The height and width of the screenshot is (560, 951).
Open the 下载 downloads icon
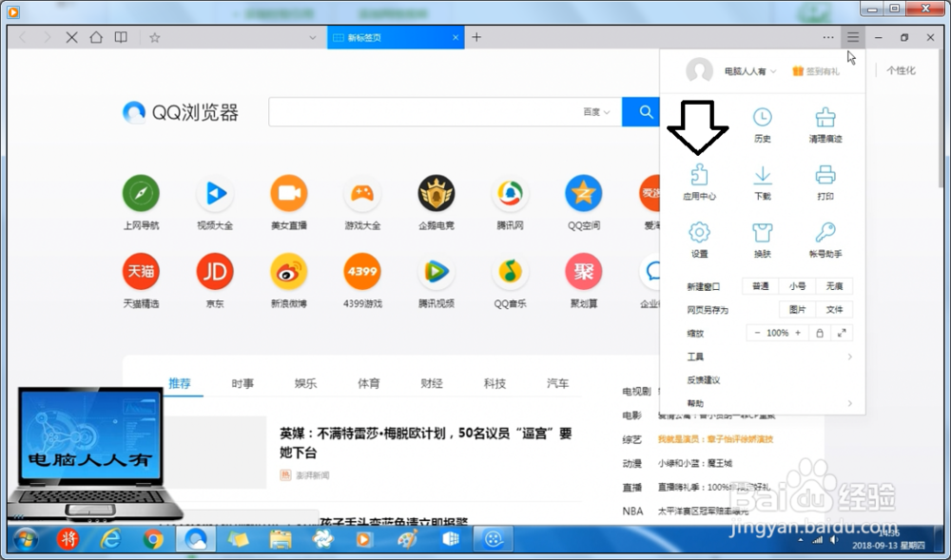coord(763,182)
